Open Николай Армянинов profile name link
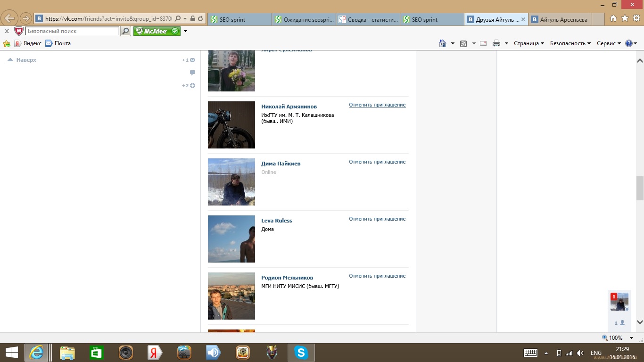Image resolution: width=644 pixels, height=362 pixels. (x=289, y=107)
